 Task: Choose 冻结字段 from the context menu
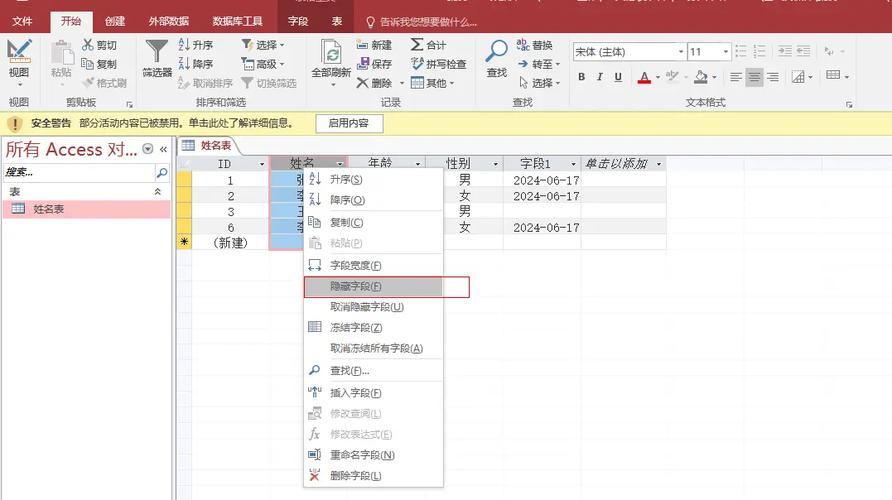point(356,328)
